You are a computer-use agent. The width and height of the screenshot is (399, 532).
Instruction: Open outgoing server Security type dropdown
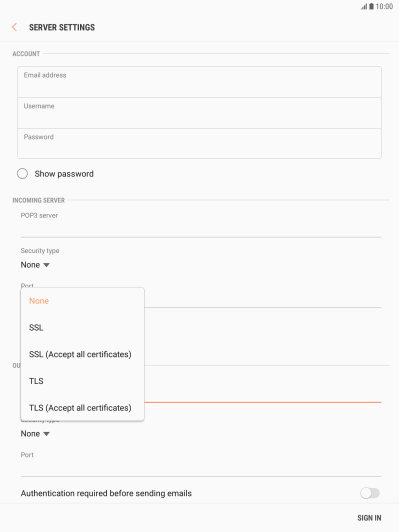(x=35, y=434)
